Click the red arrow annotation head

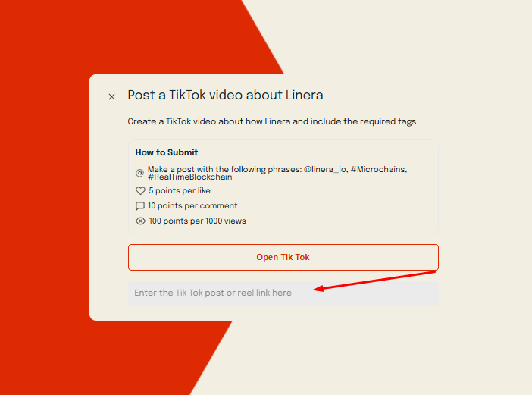(x=318, y=289)
